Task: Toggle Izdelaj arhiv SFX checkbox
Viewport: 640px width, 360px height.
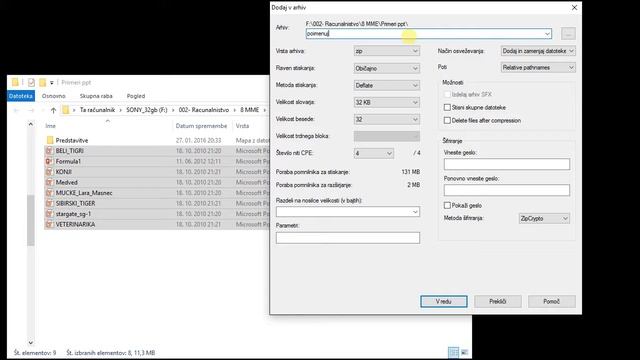Action: point(447,94)
